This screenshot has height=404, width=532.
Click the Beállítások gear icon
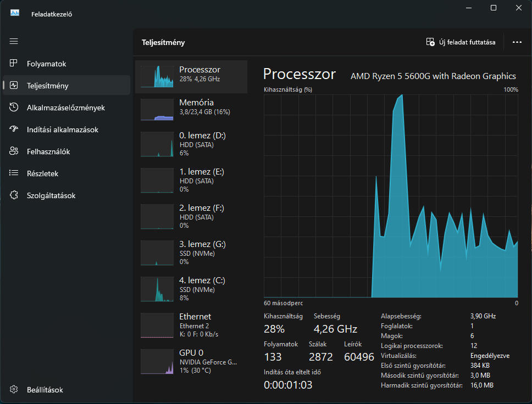tap(14, 389)
